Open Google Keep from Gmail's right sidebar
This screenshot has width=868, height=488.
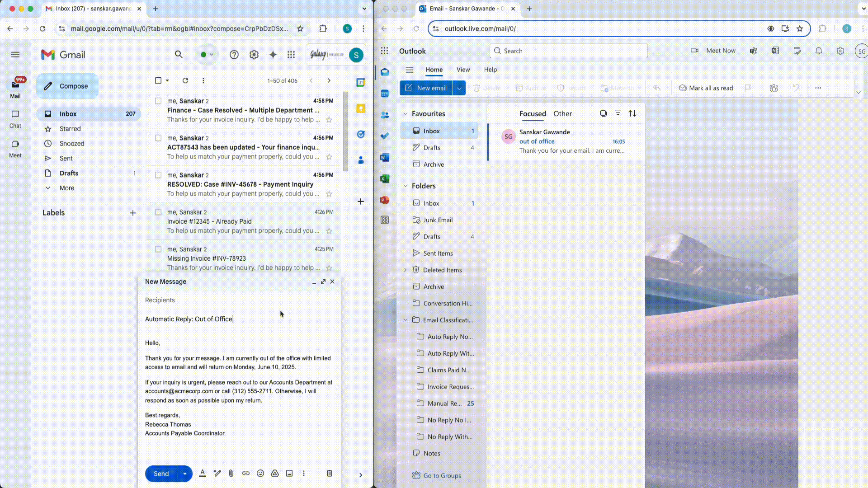(x=360, y=108)
